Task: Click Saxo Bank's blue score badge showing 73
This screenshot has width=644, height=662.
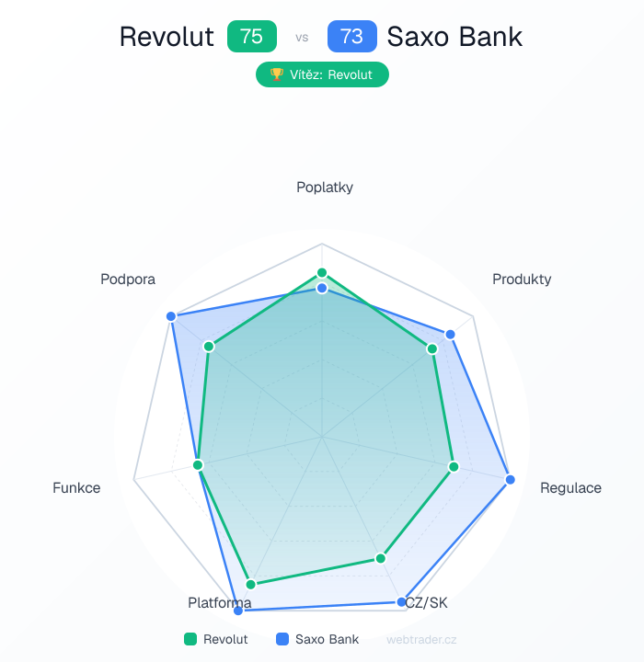Action: point(351,37)
